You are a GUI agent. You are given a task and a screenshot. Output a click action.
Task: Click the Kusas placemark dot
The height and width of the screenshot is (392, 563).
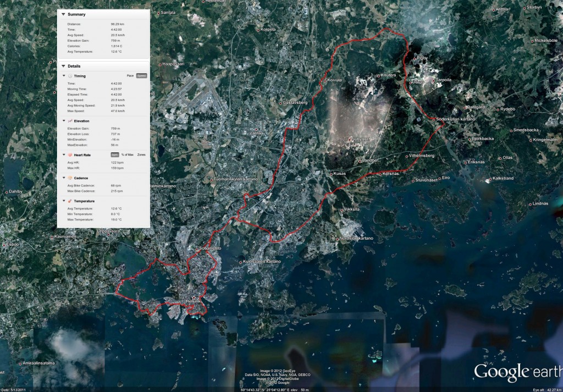click(332, 174)
